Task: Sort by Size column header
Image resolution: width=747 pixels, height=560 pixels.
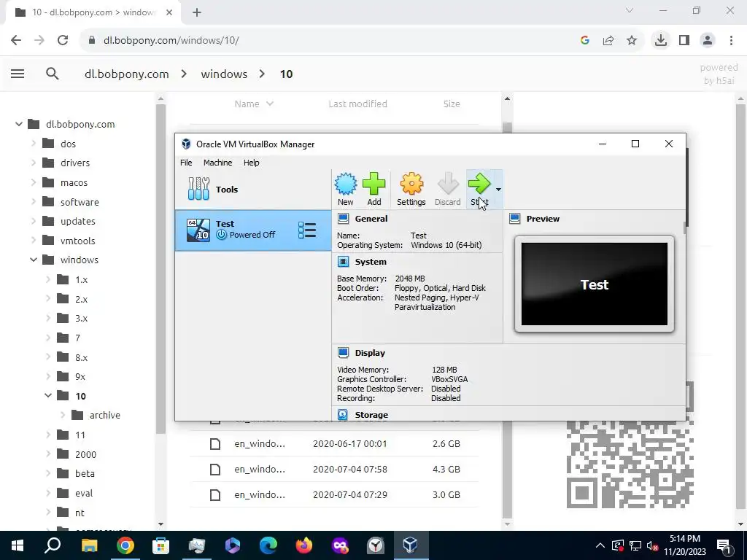Action: [x=452, y=104]
